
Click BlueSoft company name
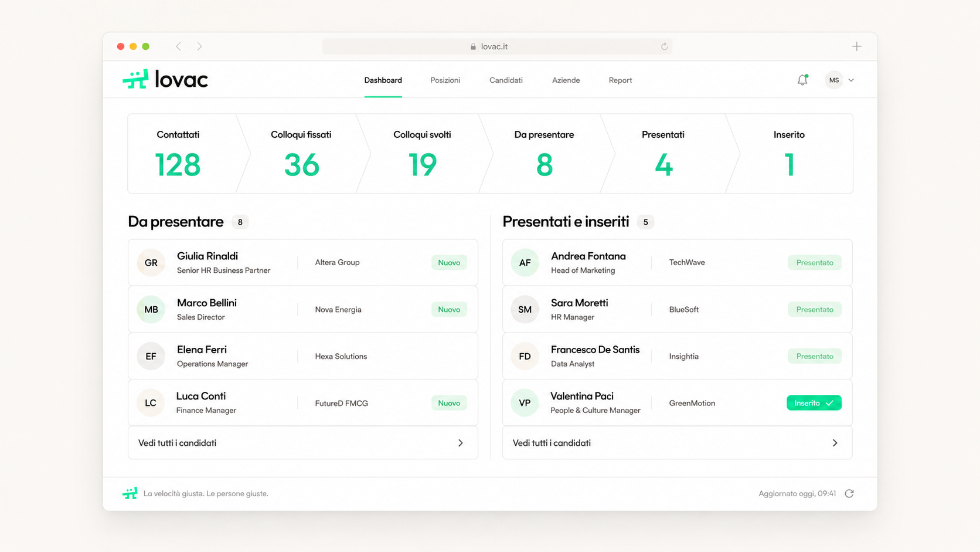coord(684,309)
